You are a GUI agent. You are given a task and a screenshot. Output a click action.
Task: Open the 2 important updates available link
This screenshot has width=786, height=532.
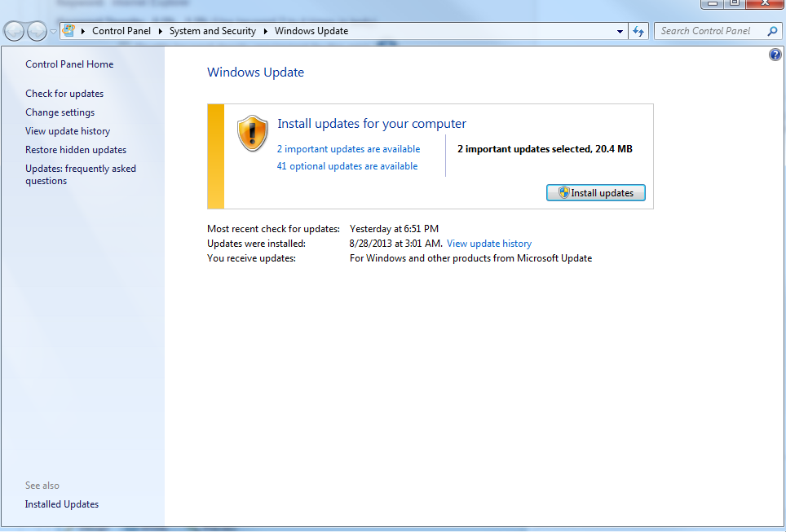click(348, 149)
